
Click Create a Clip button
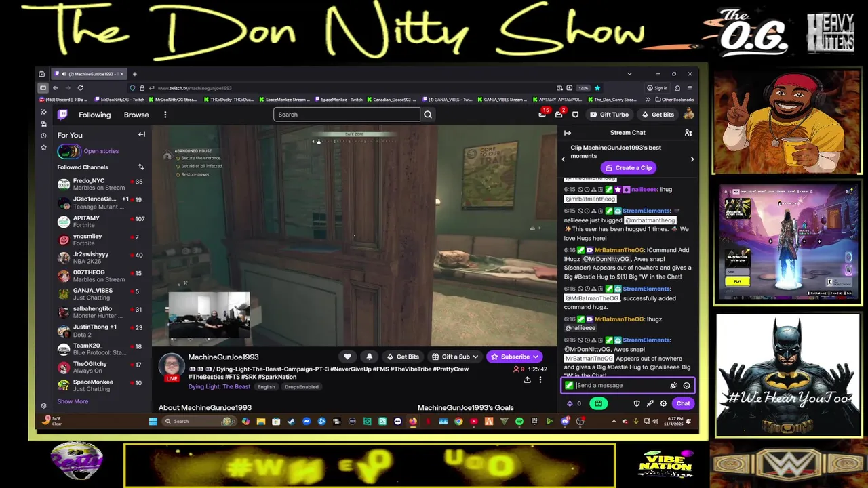coord(629,168)
